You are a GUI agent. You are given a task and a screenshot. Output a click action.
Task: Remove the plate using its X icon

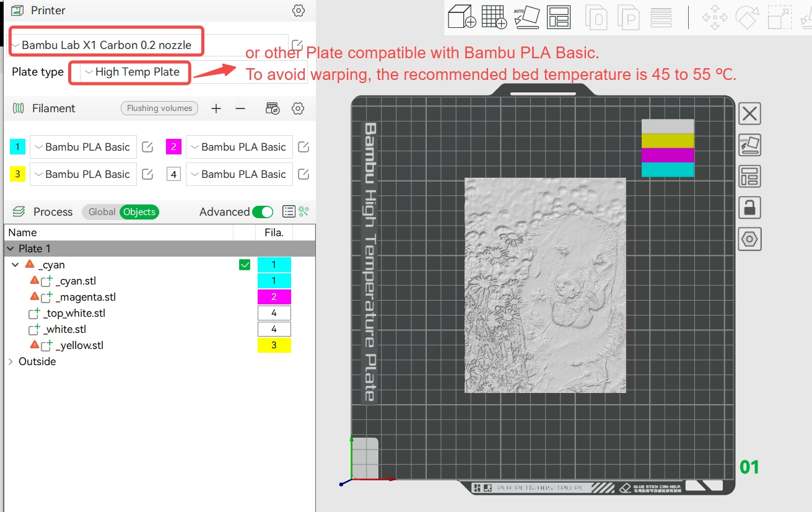pyautogui.click(x=749, y=114)
